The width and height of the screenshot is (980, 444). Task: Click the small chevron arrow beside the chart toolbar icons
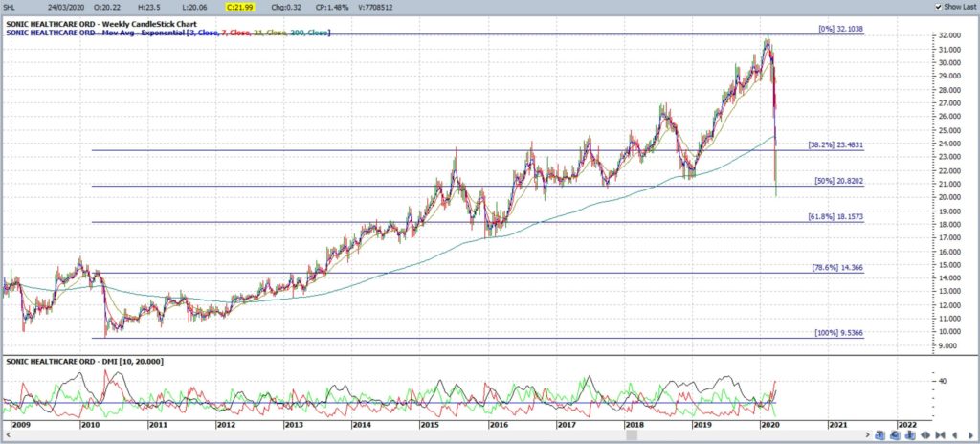point(867,434)
